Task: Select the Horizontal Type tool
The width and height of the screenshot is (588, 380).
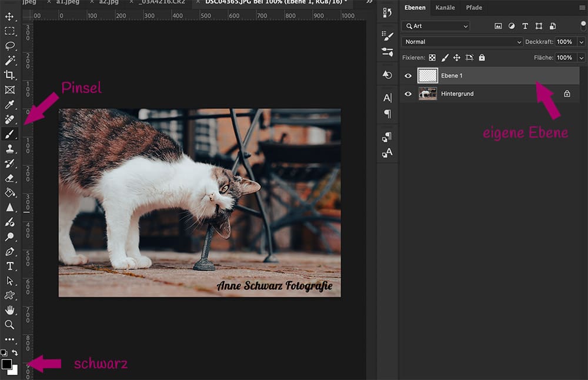Action: pos(11,266)
